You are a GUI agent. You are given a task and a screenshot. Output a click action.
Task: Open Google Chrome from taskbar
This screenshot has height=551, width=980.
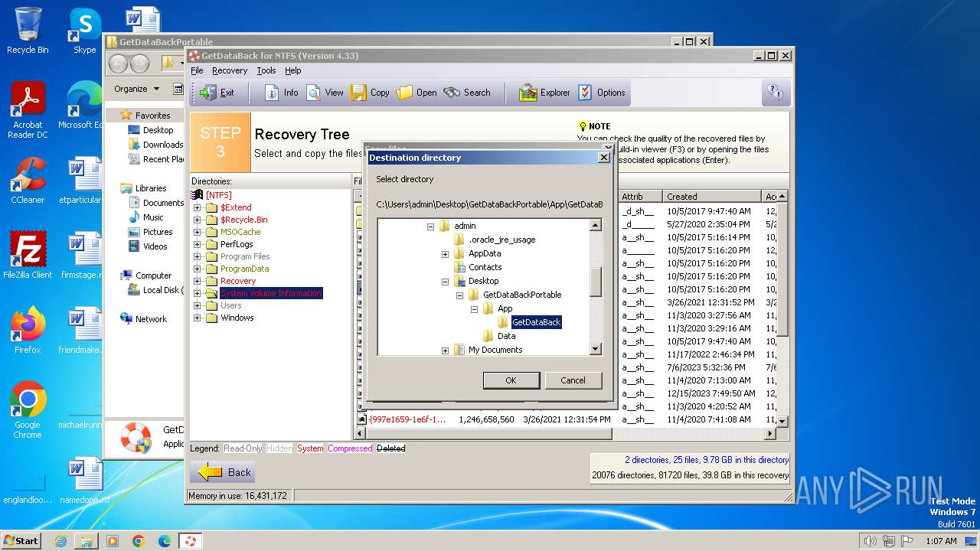pos(138,541)
